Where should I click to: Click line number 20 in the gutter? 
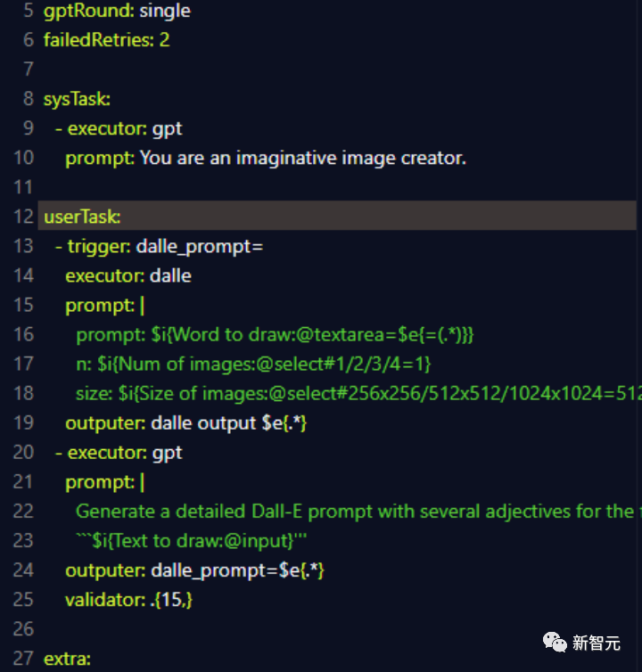[x=23, y=452]
